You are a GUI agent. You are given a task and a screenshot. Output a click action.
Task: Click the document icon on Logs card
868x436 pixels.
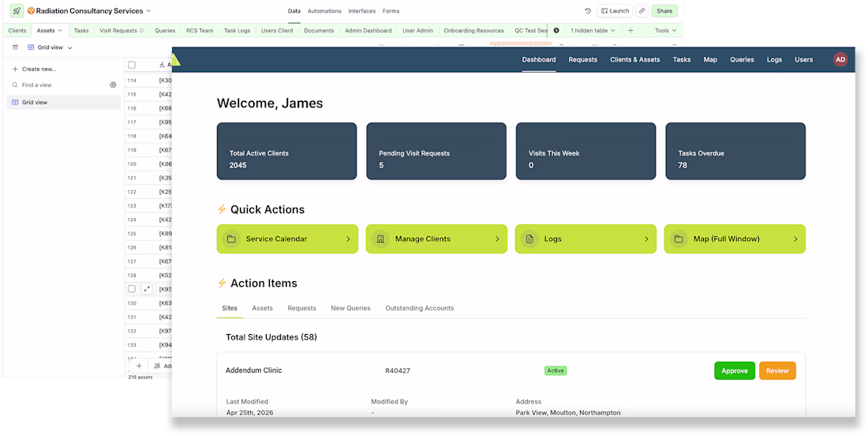[529, 239]
